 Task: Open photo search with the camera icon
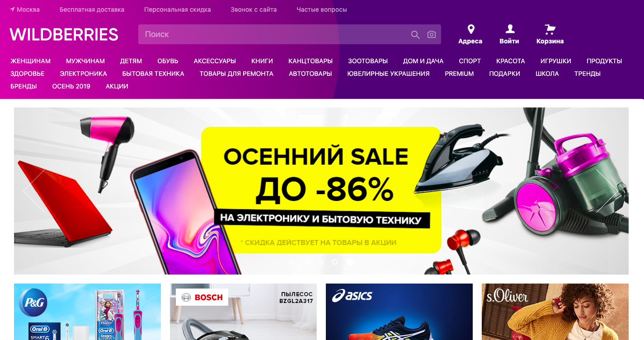coord(432,35)
